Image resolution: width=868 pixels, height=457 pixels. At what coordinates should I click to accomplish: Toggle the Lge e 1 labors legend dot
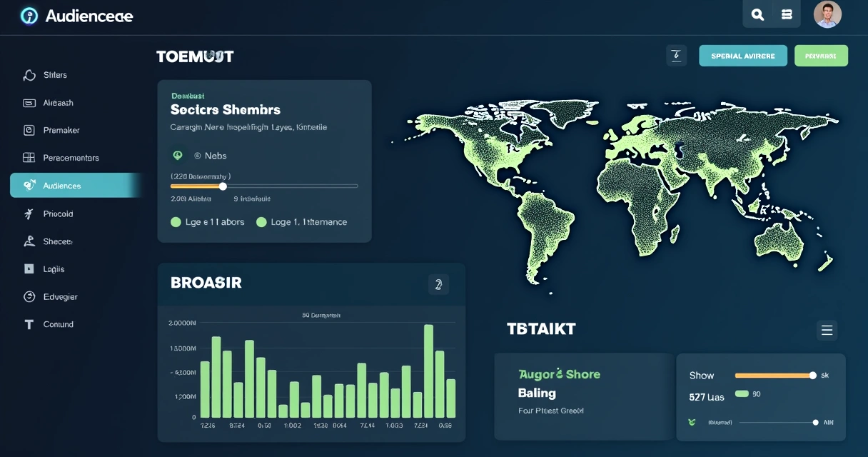[x=176, y=222]
